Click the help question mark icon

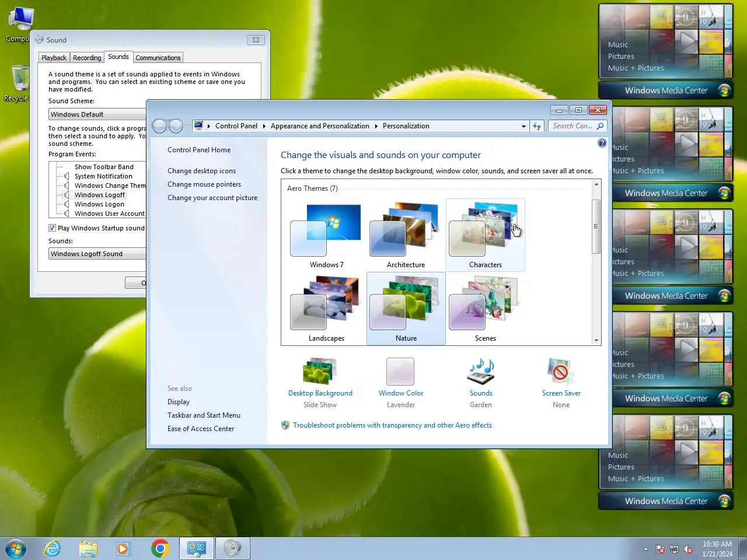602,143
